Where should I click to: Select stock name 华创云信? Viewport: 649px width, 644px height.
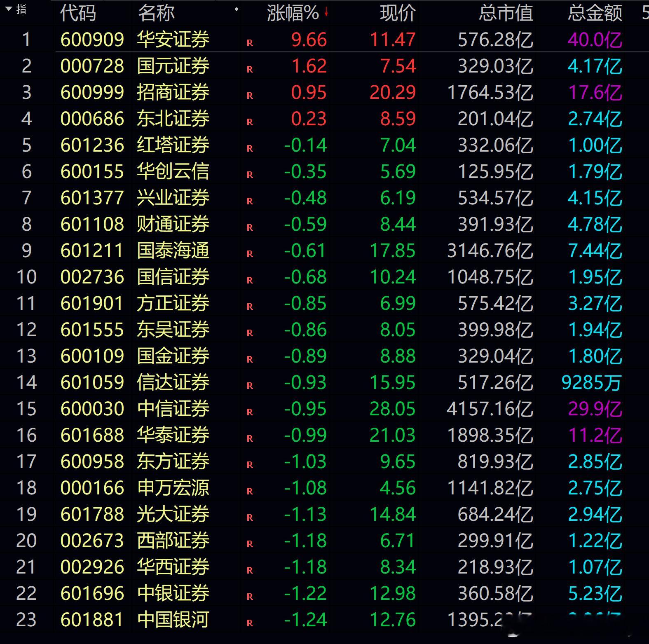(x=173, y=171)
